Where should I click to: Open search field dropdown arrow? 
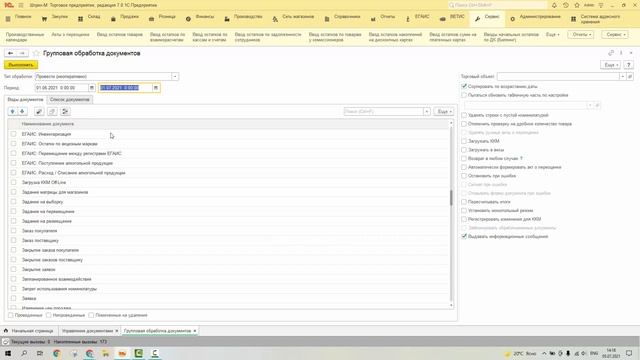427,111
